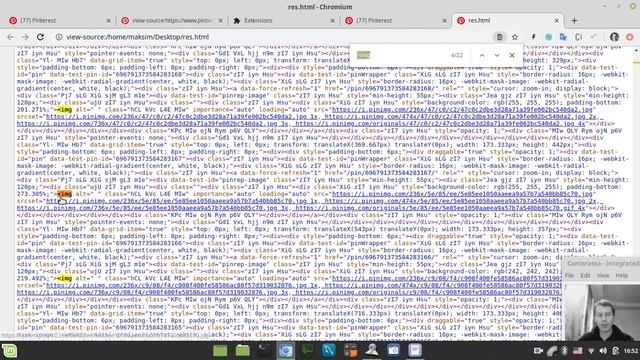
Task: Open the 47c0c2dbe3d28a71 originals 4x link
Action: (440, 123)
